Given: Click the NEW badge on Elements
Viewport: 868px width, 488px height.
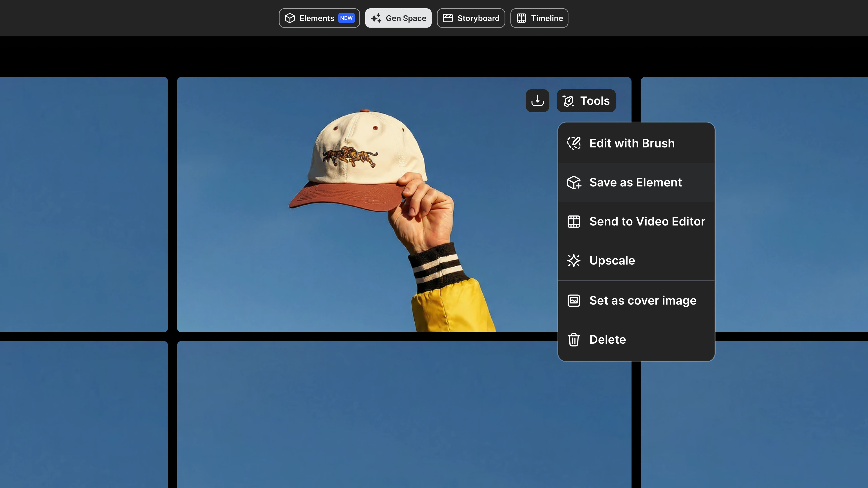Looking at the screenshot, I should click(346, 18).
